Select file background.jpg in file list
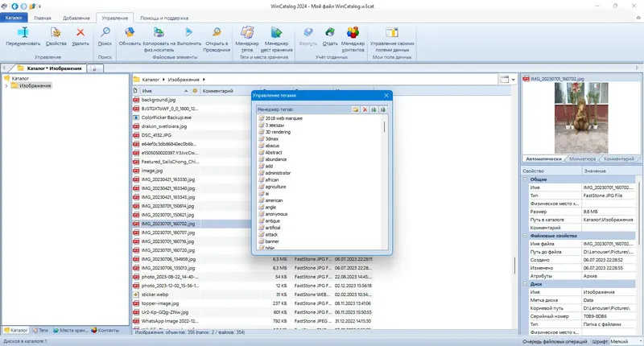 coord(158,100)
